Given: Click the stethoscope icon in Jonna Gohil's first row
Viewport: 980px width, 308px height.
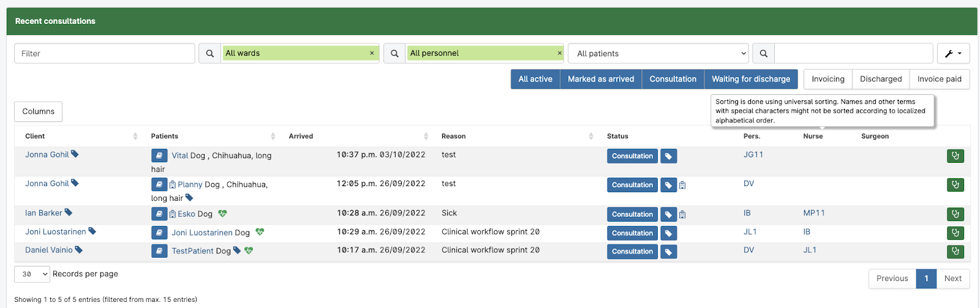Looking at the screenshot, I should [955, 156].
